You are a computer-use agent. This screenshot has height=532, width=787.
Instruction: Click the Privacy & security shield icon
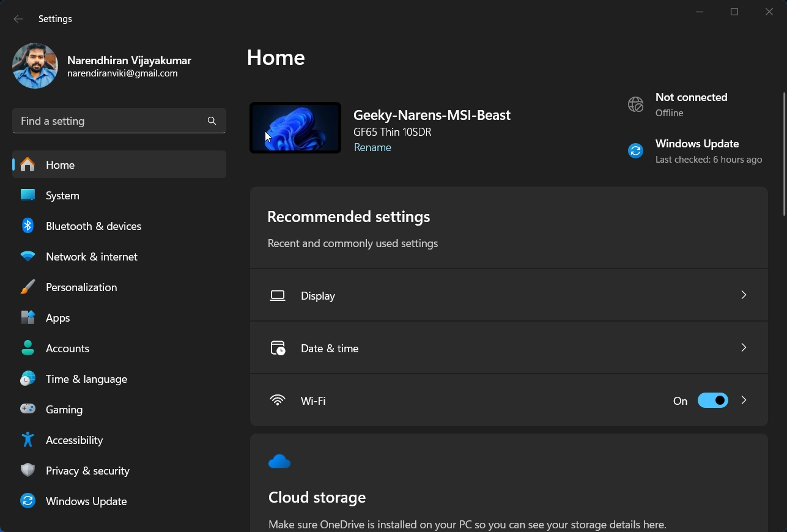(28, 470)
